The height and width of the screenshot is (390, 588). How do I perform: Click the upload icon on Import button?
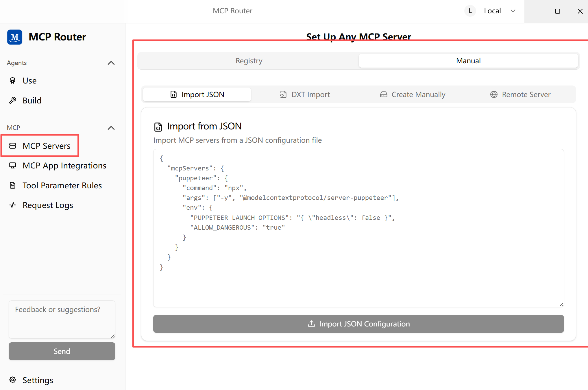[x=311, y=324]
